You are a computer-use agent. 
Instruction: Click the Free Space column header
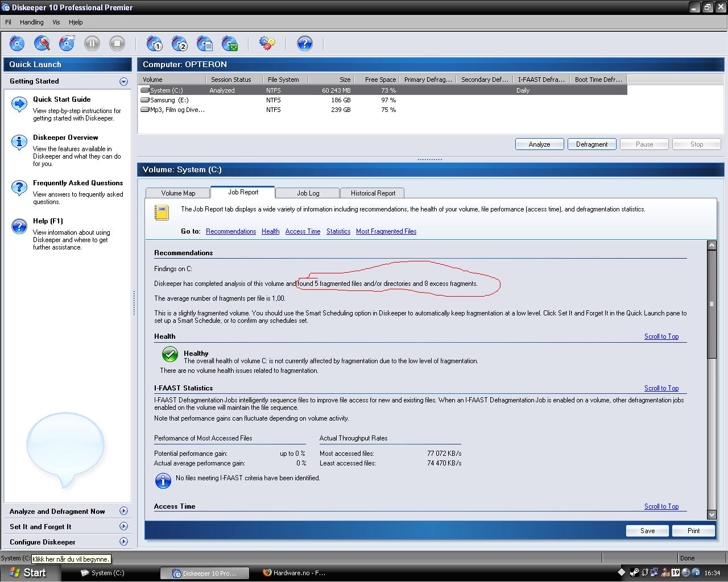(376, 80)
